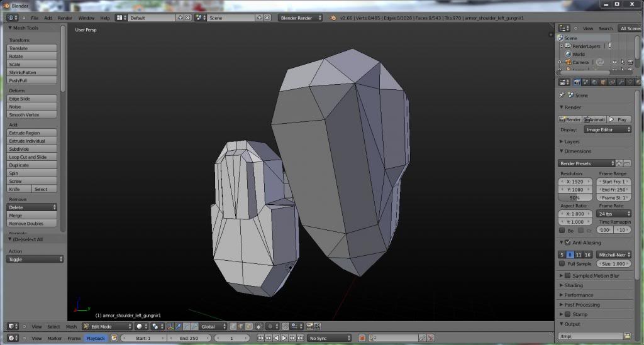
Task: Open the screen layout browse icon beside Default
Action: 120,18
